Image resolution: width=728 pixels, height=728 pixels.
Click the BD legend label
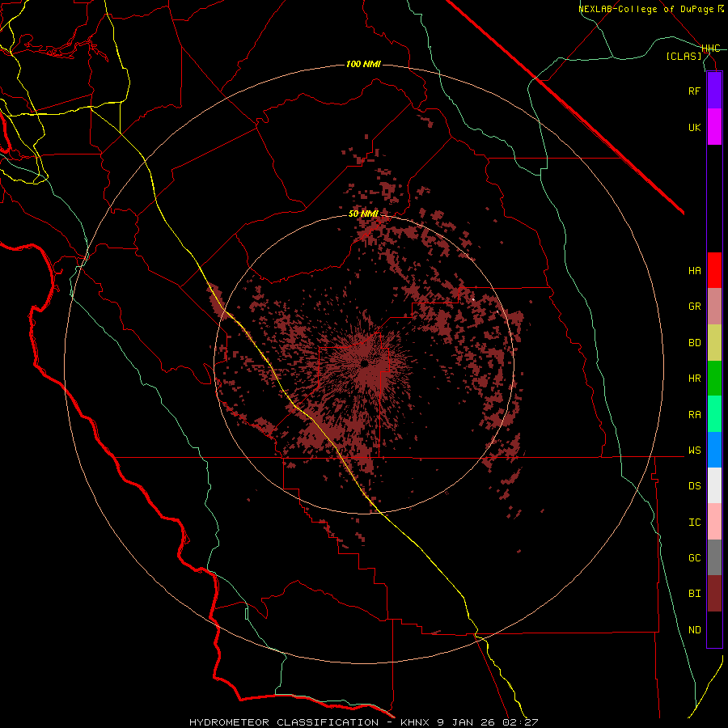[x=694, y=343]
